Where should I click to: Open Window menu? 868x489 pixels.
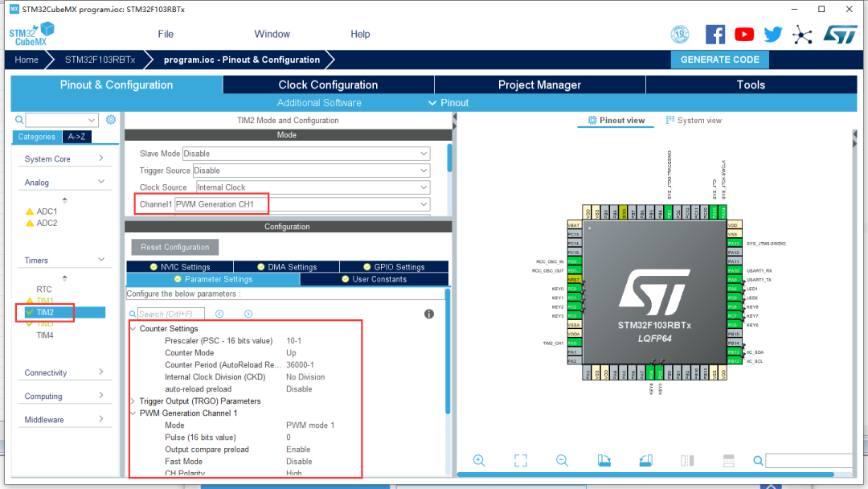[272, 34]
